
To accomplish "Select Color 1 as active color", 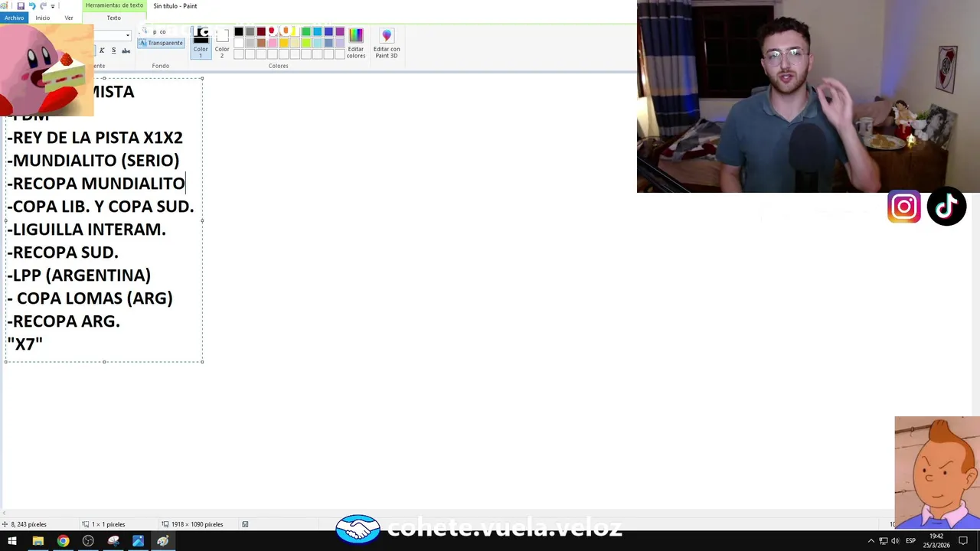I will [x=201, y=43].
